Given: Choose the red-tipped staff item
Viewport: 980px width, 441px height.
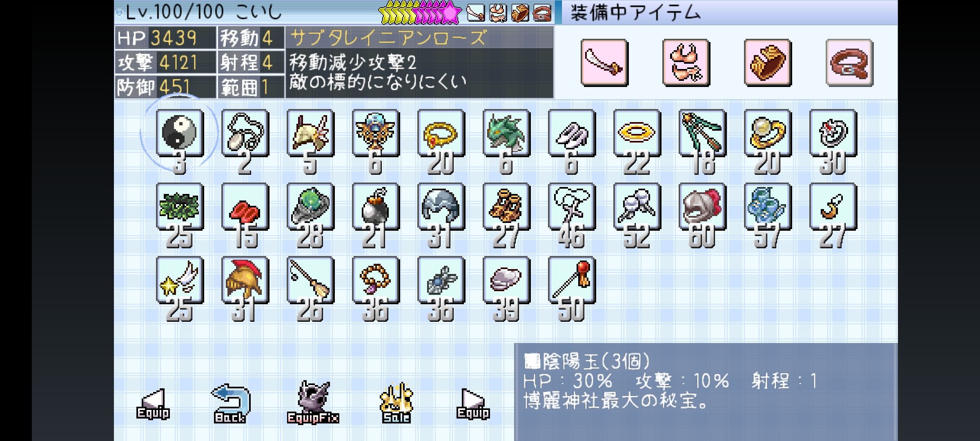Looking at the screenshot, I should coord(572,280).
